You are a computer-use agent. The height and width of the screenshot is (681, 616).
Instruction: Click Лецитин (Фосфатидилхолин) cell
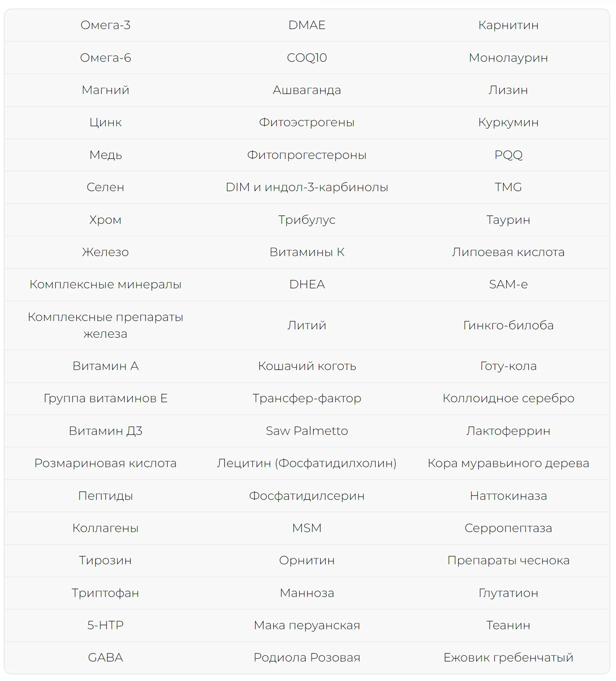click(x=307, y=463)
